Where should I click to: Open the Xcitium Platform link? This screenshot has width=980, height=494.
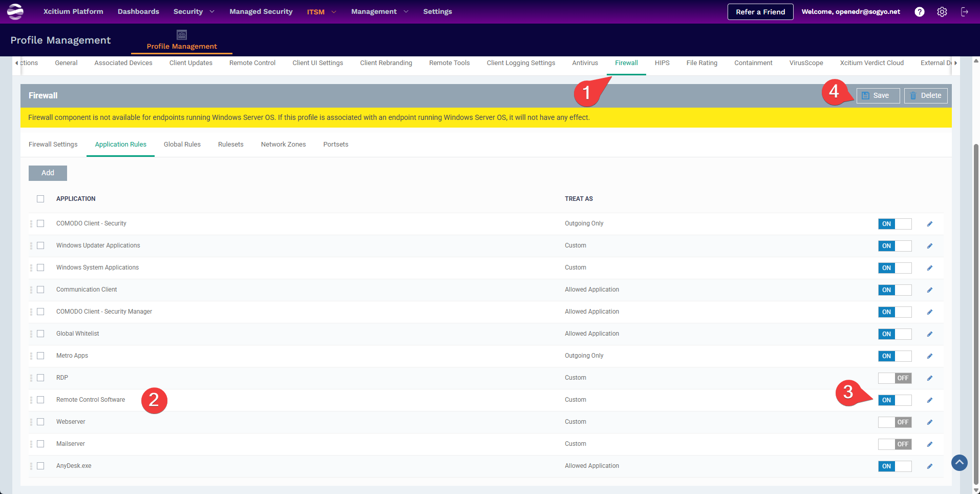pos(73,11)
